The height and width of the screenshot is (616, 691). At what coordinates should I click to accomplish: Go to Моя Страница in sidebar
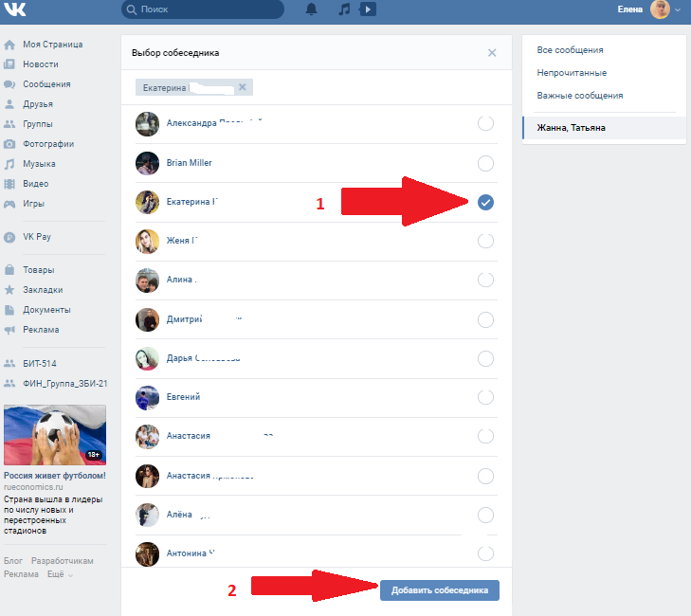click(53, 45)
